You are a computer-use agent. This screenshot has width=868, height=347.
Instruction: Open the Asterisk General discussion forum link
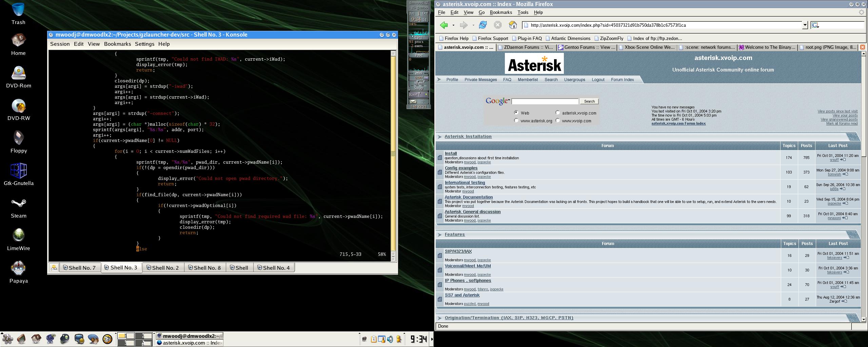tap(472, 212)
